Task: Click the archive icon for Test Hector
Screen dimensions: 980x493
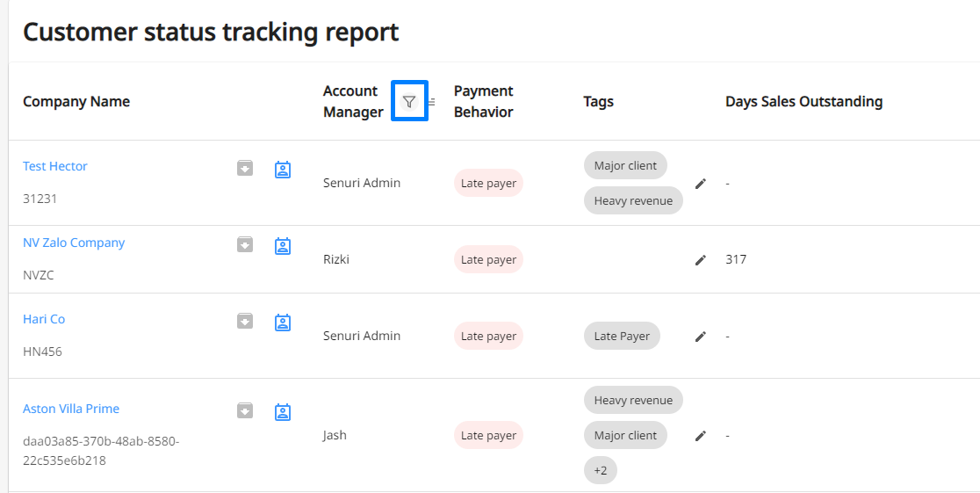Action: click(x=245, y=169)
